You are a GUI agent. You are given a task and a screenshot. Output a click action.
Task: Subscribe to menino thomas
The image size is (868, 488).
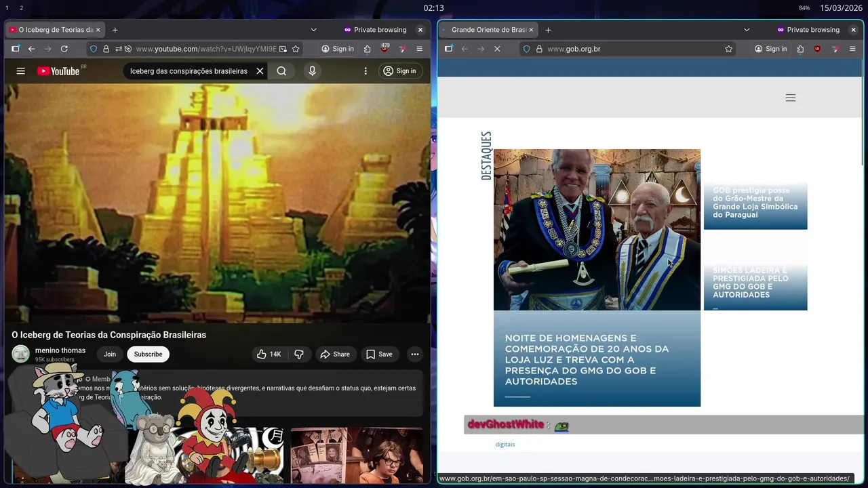[148, 354]
